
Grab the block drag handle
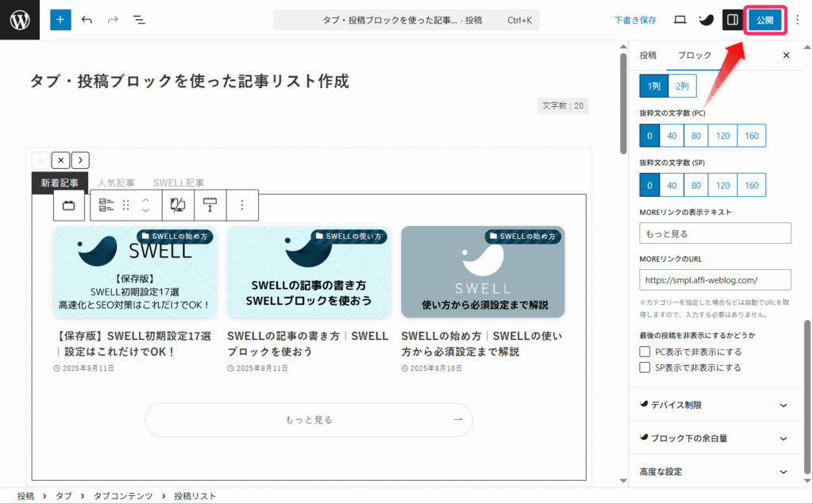click(126, 206)
